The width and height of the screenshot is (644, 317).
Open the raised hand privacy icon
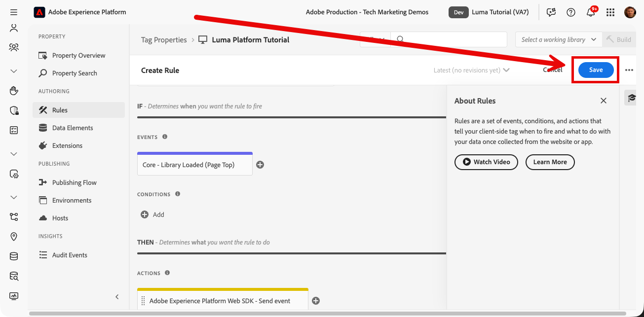click(14, 91)
